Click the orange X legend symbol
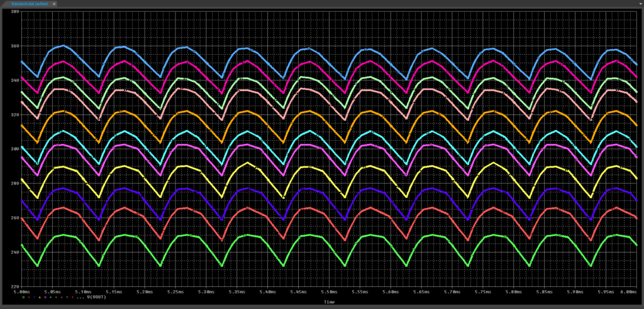The height and width of the screenshot is (309, 644). coord(56,297)
